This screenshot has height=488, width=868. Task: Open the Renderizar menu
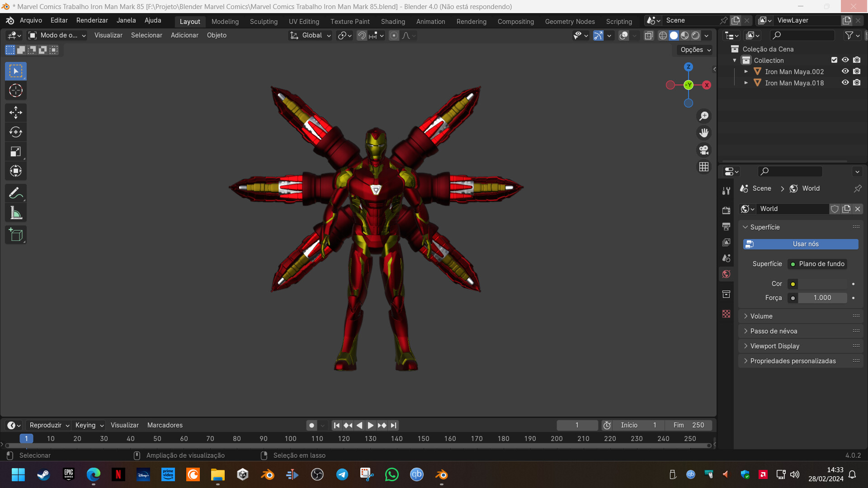pyautogui.click(x=92, y=20)
